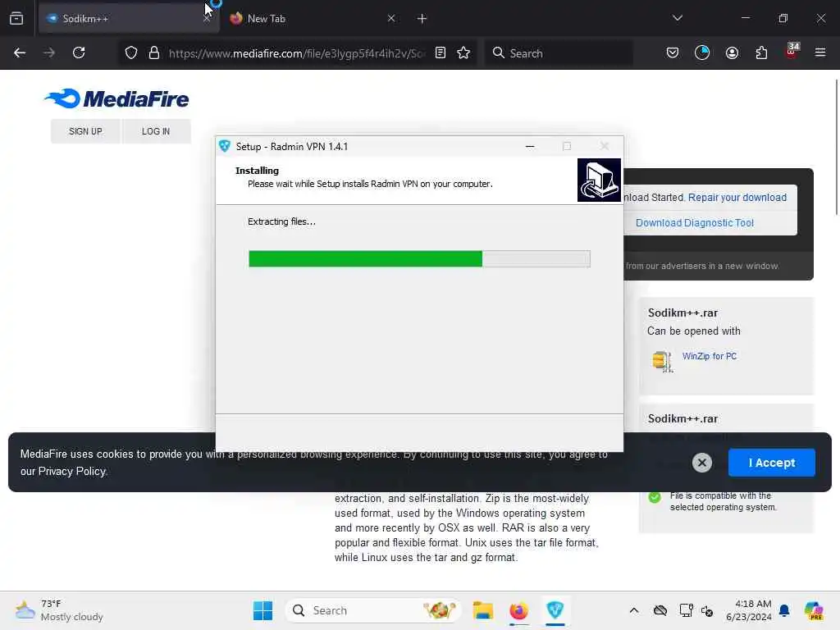Open the Privacy Policy link
This screenshot has width=840, height=630.
[x=72, y=472]
